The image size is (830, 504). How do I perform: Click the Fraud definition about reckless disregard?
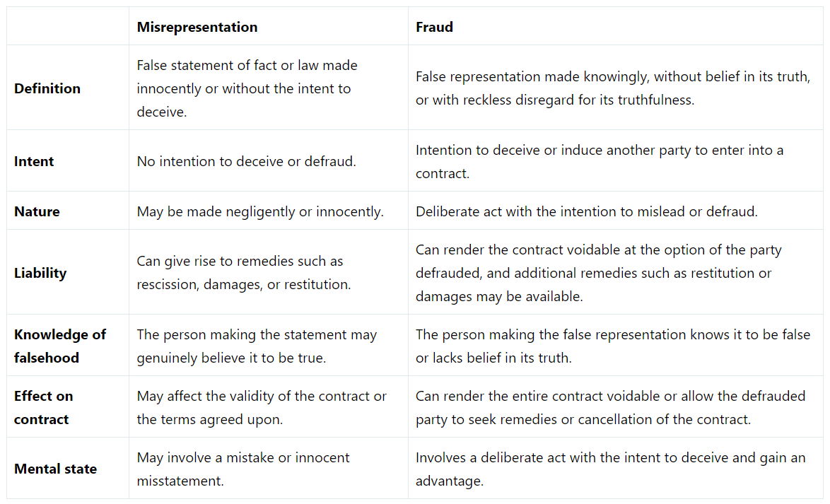612,88
